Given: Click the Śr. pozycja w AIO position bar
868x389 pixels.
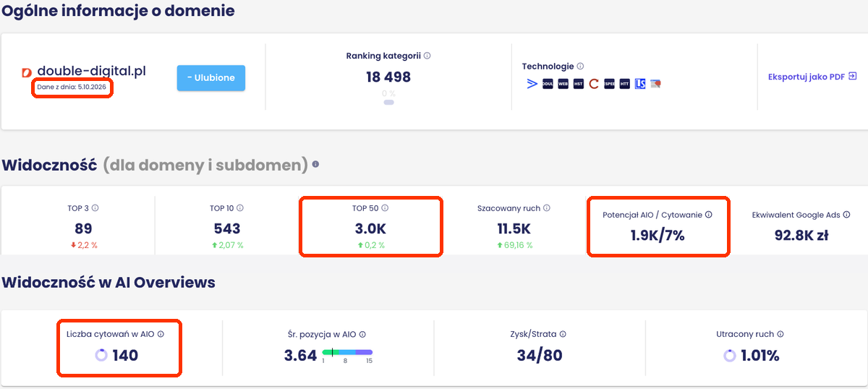Looking at the screenshot, I should (x=347, y=352).
